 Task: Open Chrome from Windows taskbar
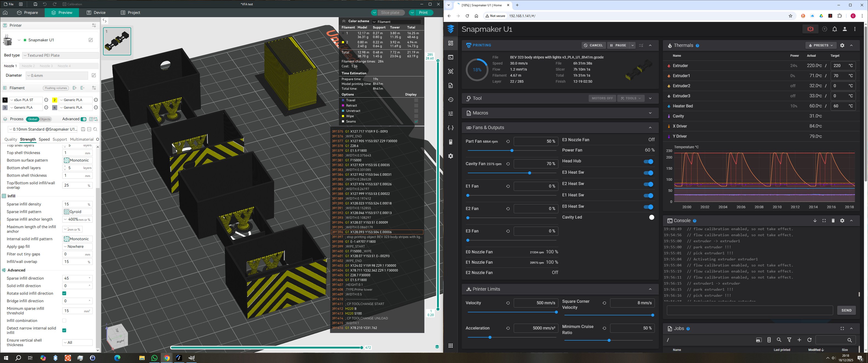point(166,358)
